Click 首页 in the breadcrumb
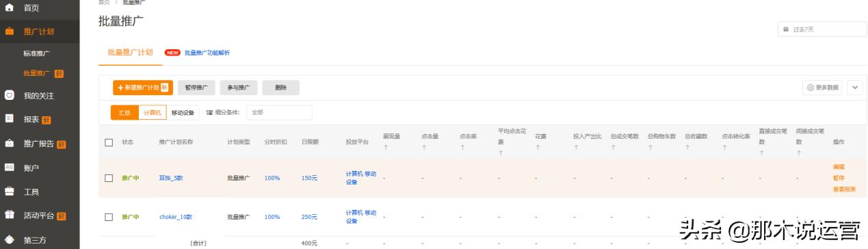 pyautogui.click(x=103, y=3)
